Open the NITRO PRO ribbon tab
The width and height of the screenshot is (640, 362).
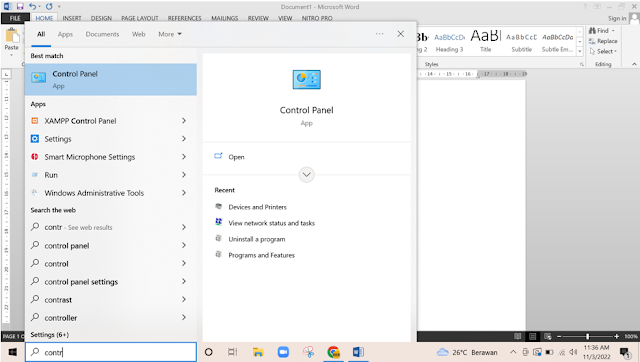(317, 18)
